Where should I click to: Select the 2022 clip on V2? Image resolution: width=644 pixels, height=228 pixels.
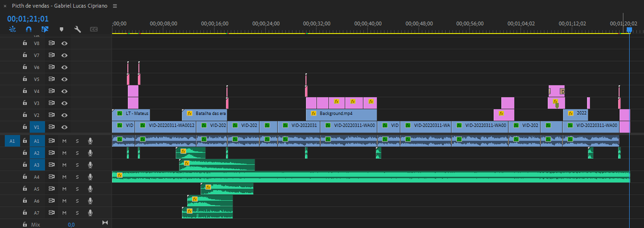coord(576,115)
